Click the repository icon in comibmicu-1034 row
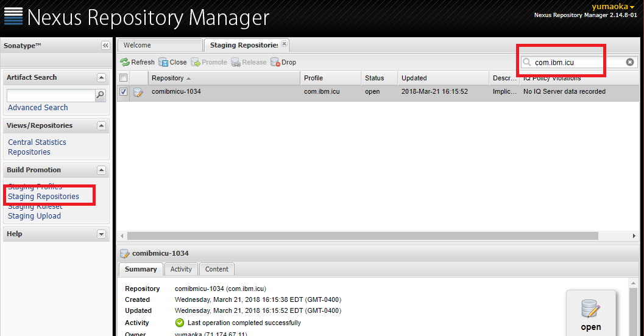 [138, 92]
